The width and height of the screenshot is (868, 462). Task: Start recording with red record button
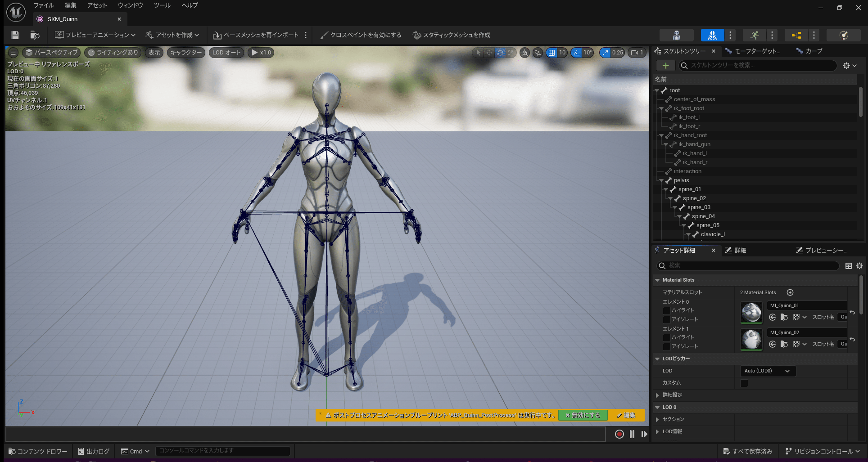coord(619,434)
